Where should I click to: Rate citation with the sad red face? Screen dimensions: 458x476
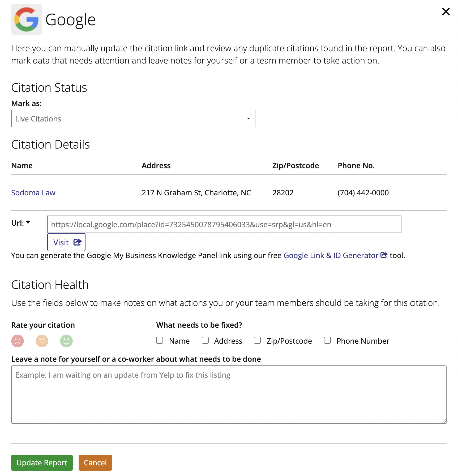coord(18,341)
